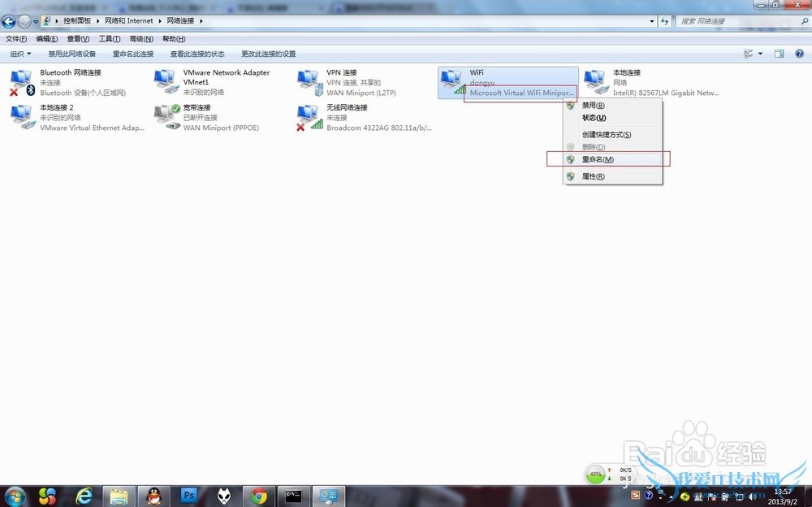The width and height of the screenshot is (812, 507).
Task: Click the VMware Virtual Ethernet Adap... text
Action: coord(93,128)
